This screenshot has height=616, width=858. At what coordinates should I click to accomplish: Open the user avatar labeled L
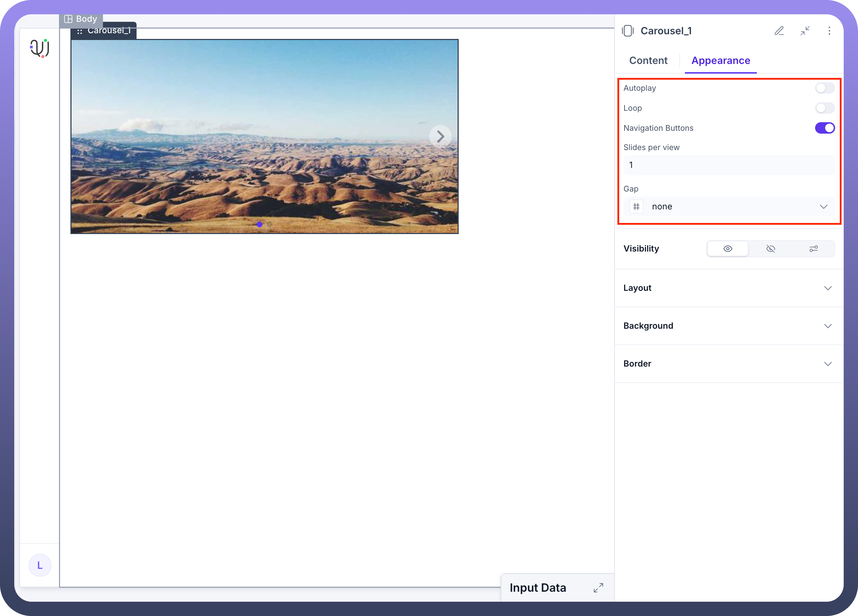pos(40,565)
